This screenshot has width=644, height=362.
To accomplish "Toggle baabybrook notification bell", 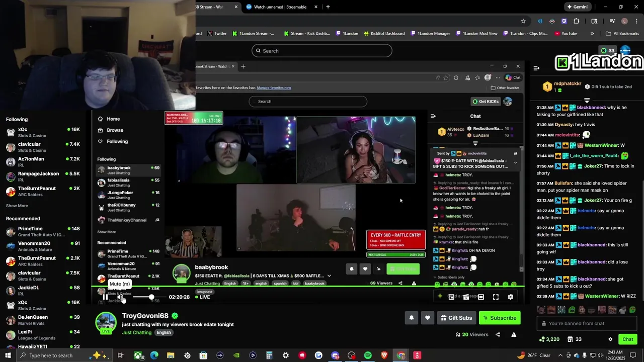I will tap(352, 269).
